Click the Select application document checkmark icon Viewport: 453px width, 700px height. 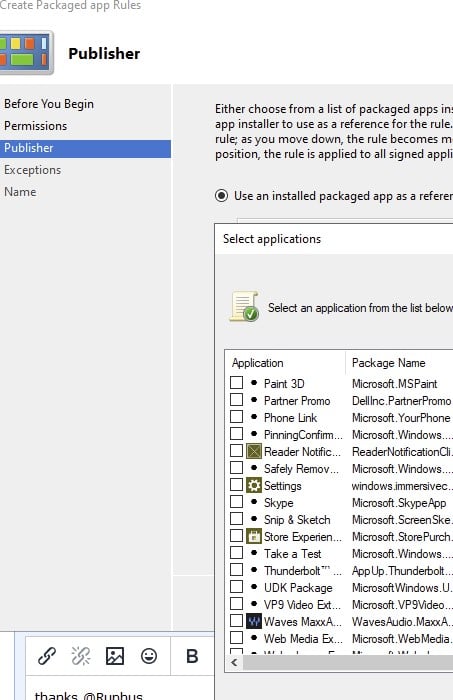coord(244,306)
